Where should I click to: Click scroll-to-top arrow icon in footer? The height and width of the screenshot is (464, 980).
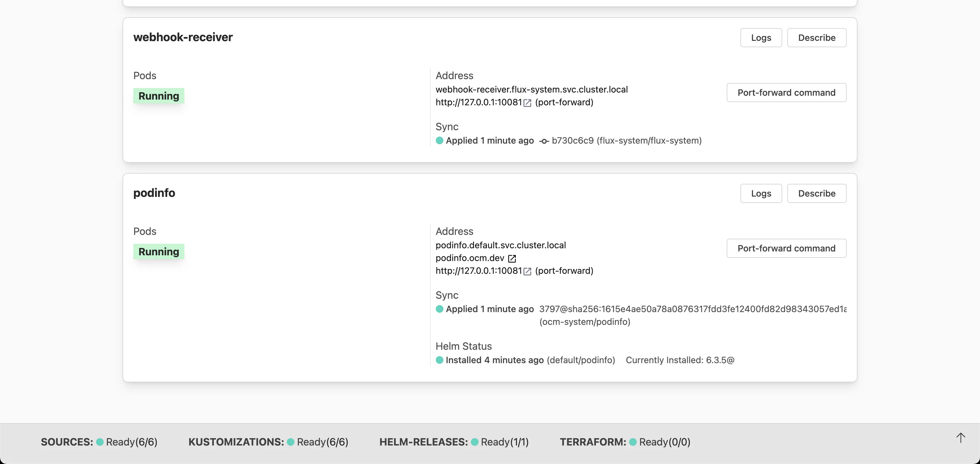coord(961,438)
